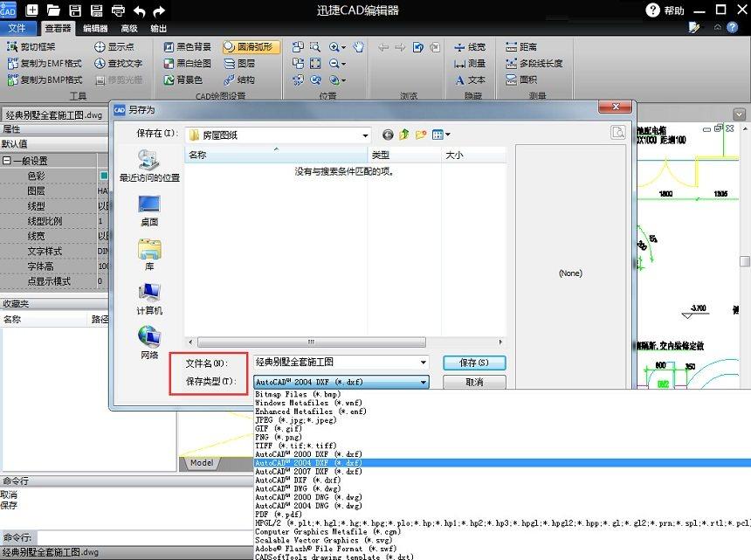Screen dimensions: 751x560
Task: Click the Desktop (桌面) shortcut icon
Action: pos(149,208)
